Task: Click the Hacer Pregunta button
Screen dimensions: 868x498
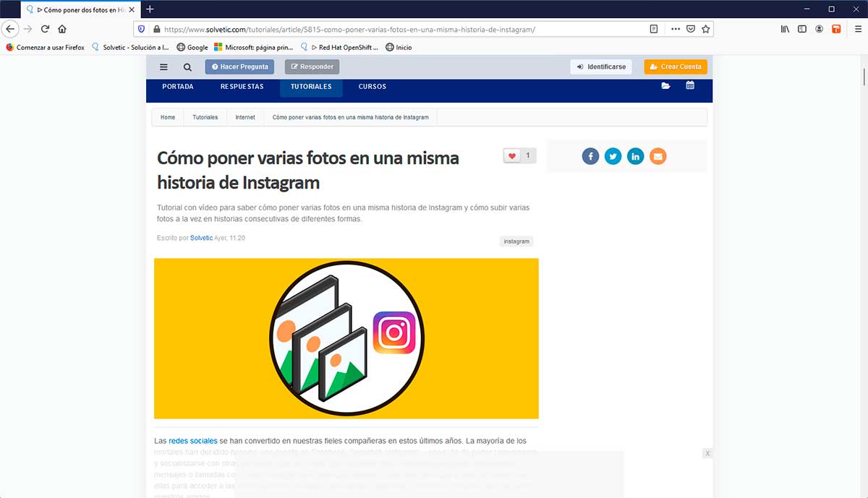Action: (239, 66)
